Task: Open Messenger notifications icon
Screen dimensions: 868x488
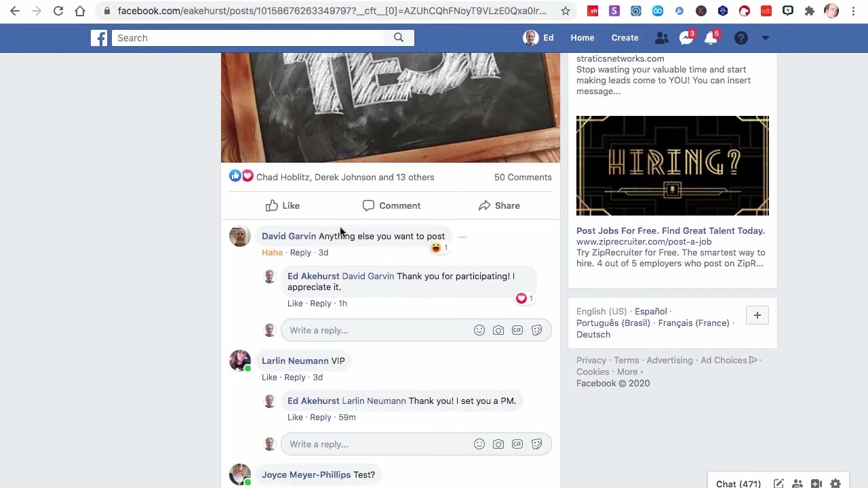Action: point(686,38)
